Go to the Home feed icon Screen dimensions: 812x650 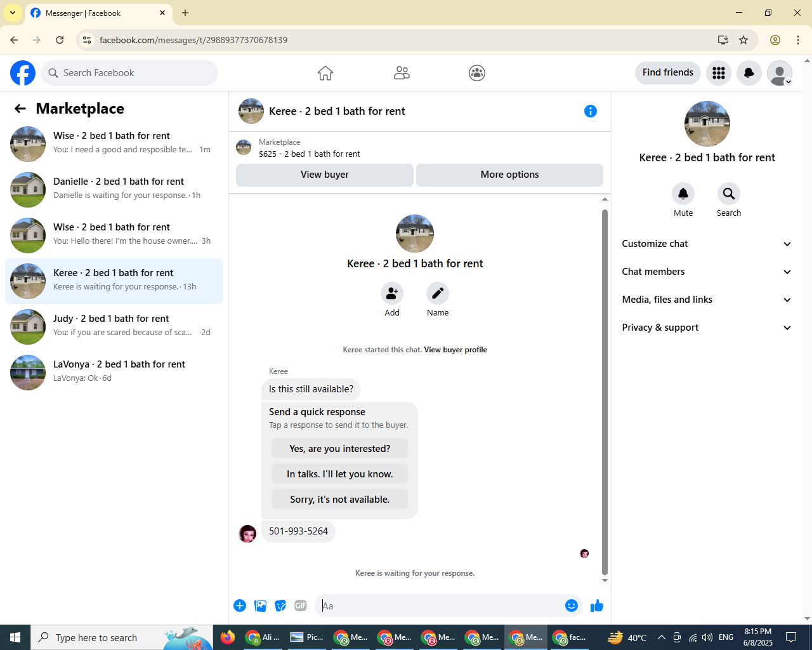[x=325, y=73]
